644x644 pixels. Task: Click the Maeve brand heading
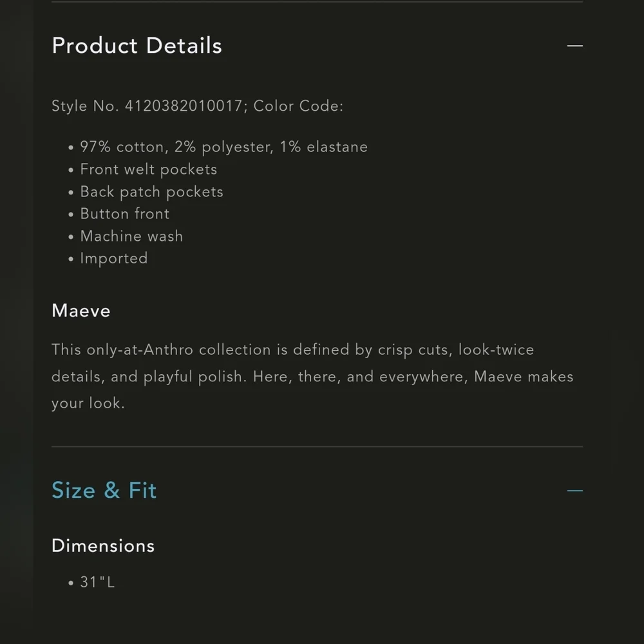(81, 311)
